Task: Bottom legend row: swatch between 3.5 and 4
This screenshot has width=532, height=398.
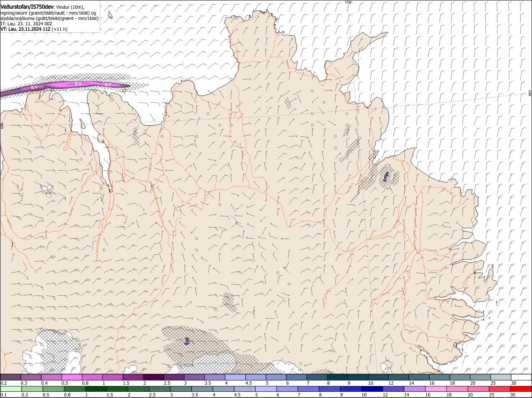Action: pos(202,389)
